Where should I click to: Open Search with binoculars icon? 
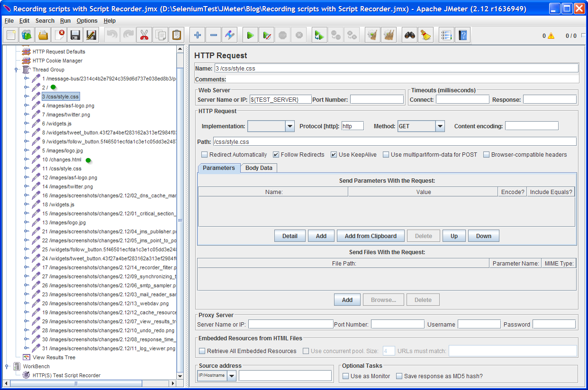coord(410,35)
